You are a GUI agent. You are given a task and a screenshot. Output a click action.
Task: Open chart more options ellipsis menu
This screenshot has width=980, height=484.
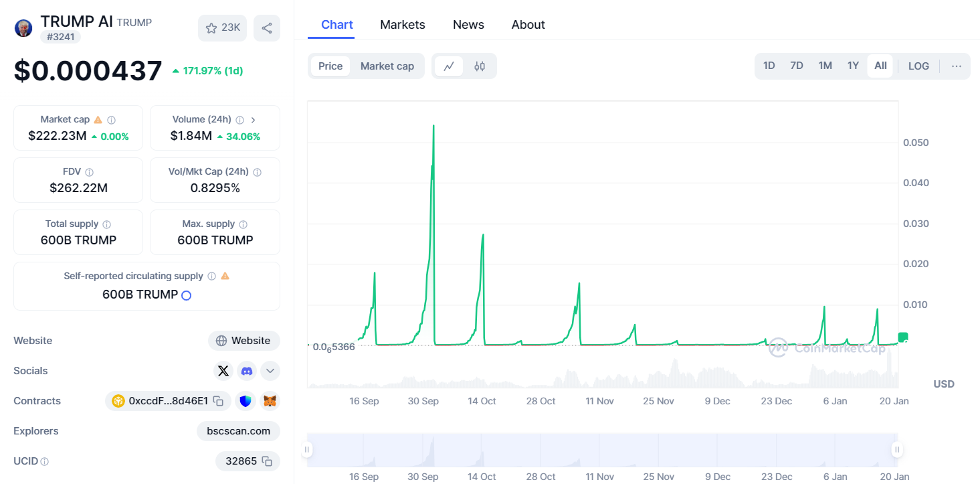[957, 66]
